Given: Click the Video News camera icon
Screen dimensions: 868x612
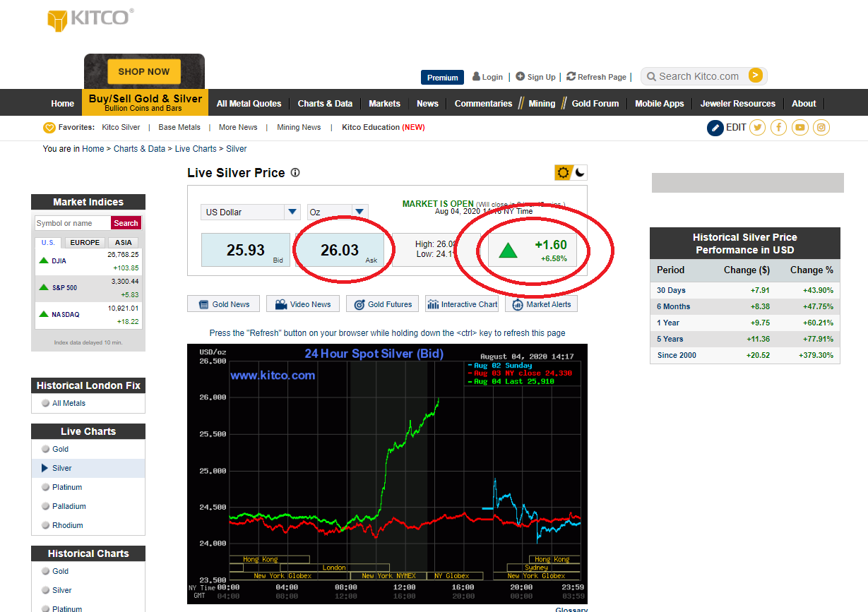Looking at the screenshot, I should click(x=281, y=304).
